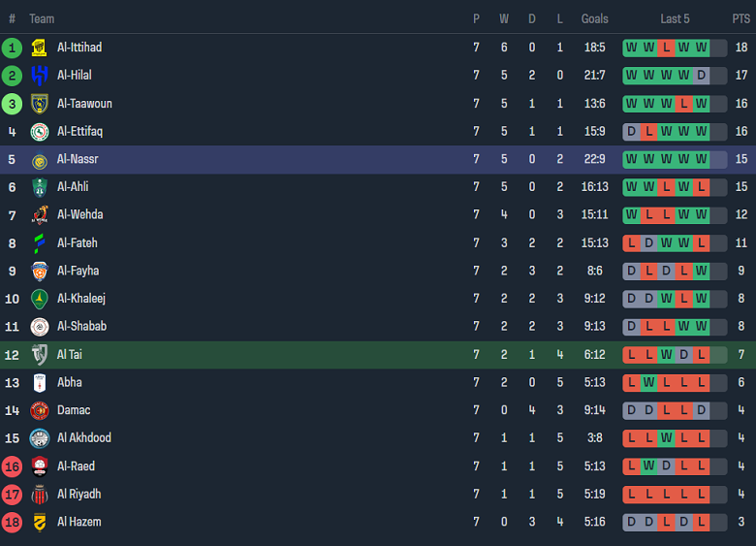Viewport: 756px width, 546px height.
Task: Sort standings by Goals column header
Action: 594,18
